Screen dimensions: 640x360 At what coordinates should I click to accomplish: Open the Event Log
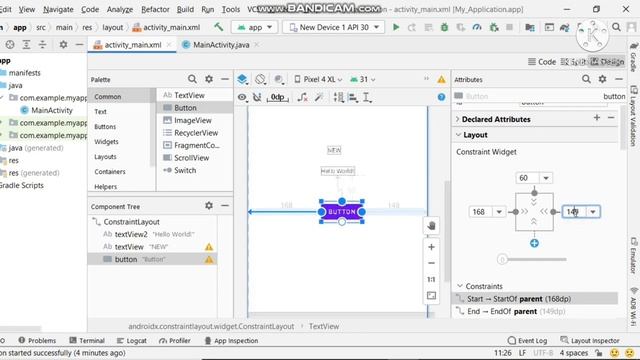(527, 340)
